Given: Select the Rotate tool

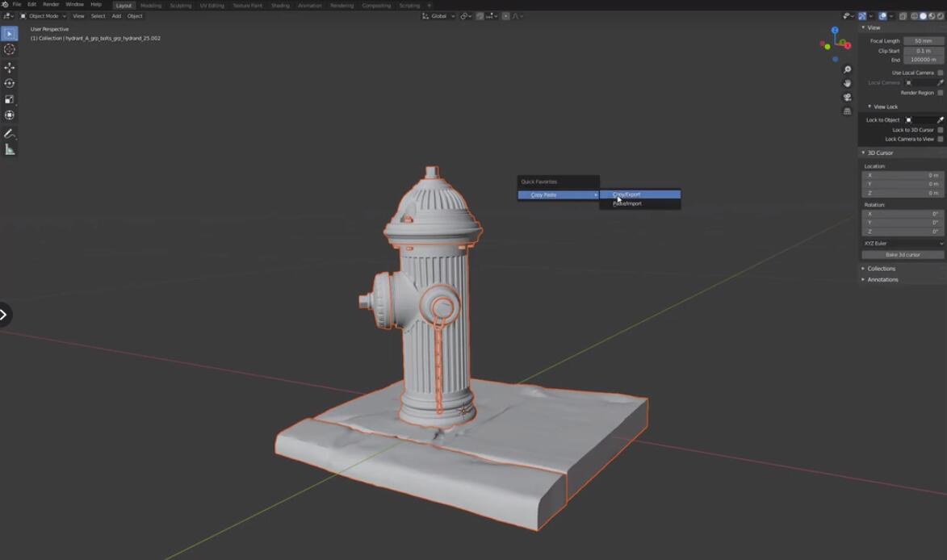Looking at the screenshot, I should (x=10, y=83).
